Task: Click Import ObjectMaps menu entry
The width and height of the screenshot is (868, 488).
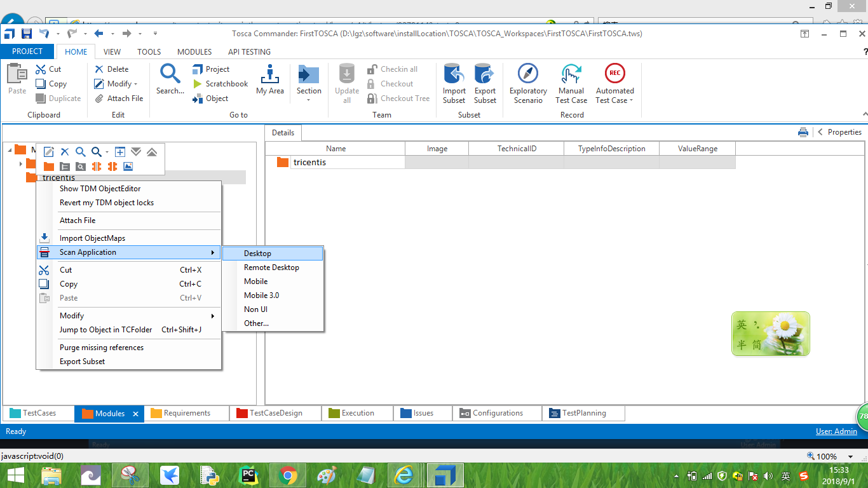Action: [128, 238]
